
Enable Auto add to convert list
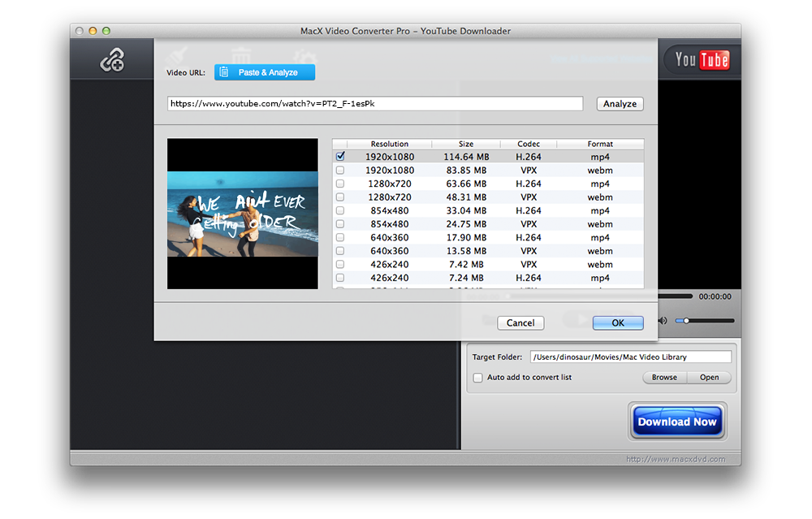coord(477,378)
